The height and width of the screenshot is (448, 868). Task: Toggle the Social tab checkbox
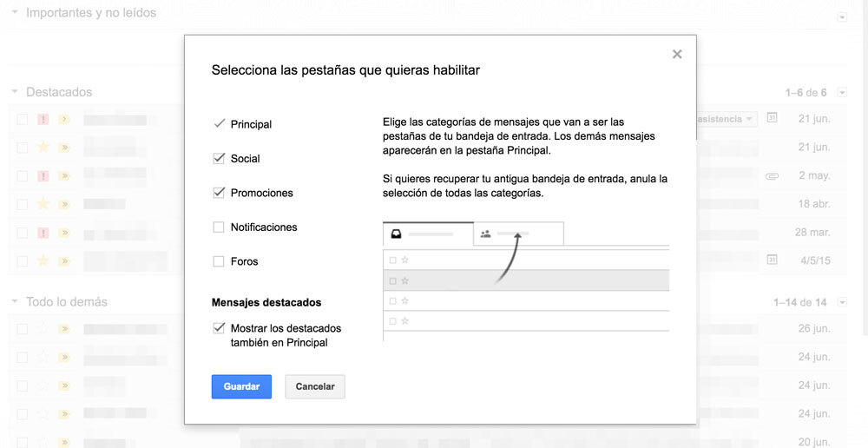coord(219,158)
